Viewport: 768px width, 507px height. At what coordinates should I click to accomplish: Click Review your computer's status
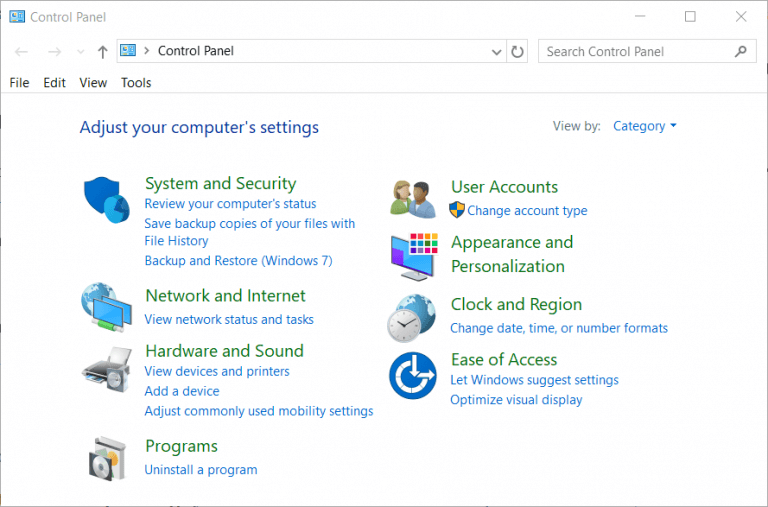pos(230,203)
